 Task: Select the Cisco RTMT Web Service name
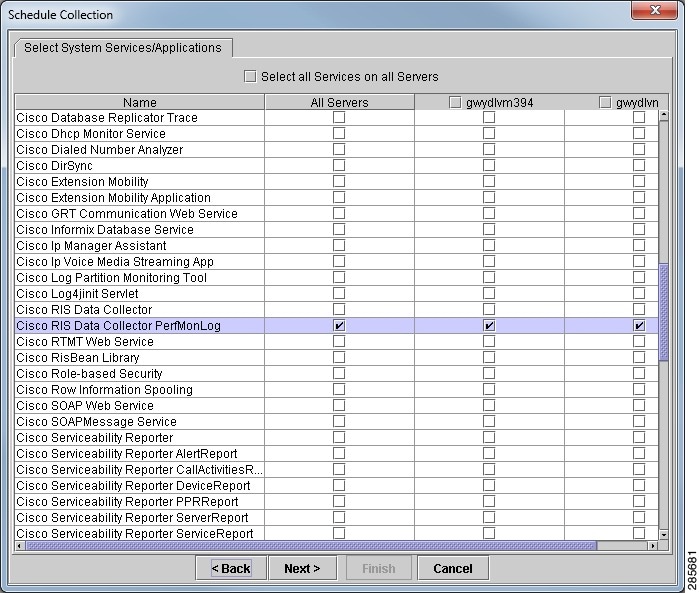(85, 342)
